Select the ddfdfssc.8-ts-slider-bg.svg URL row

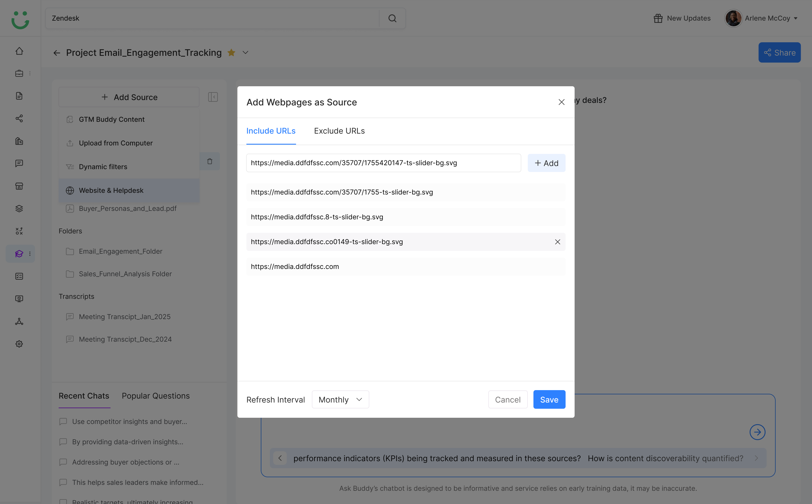[406, 217]
